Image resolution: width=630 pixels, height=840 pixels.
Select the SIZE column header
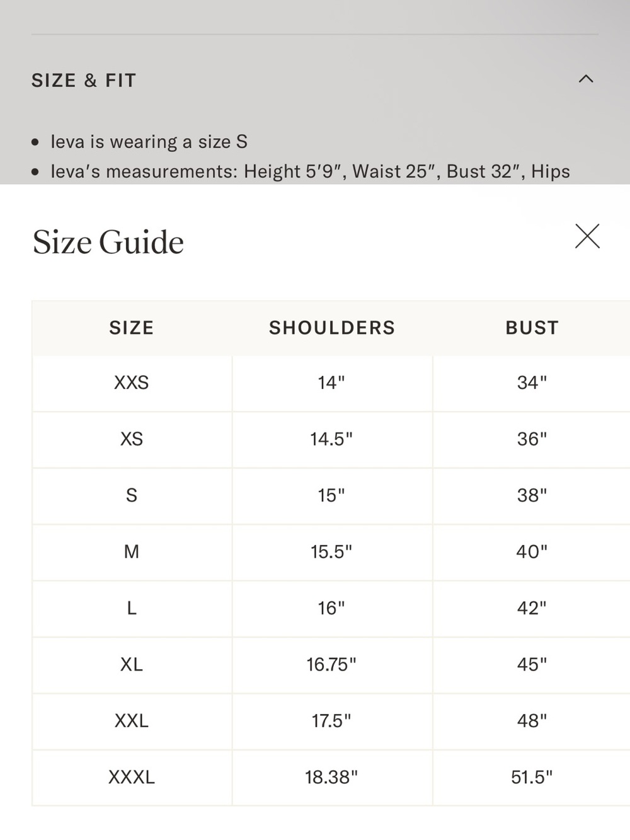pos(132,328)
